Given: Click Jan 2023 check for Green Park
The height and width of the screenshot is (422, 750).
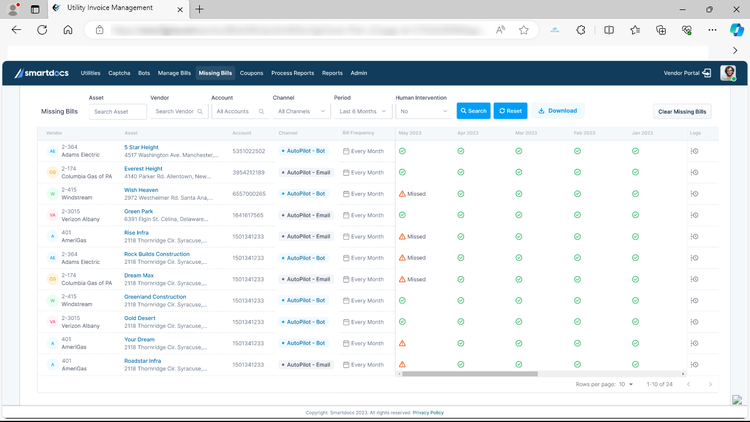Looking at the screenshot, I should (635, 215).
